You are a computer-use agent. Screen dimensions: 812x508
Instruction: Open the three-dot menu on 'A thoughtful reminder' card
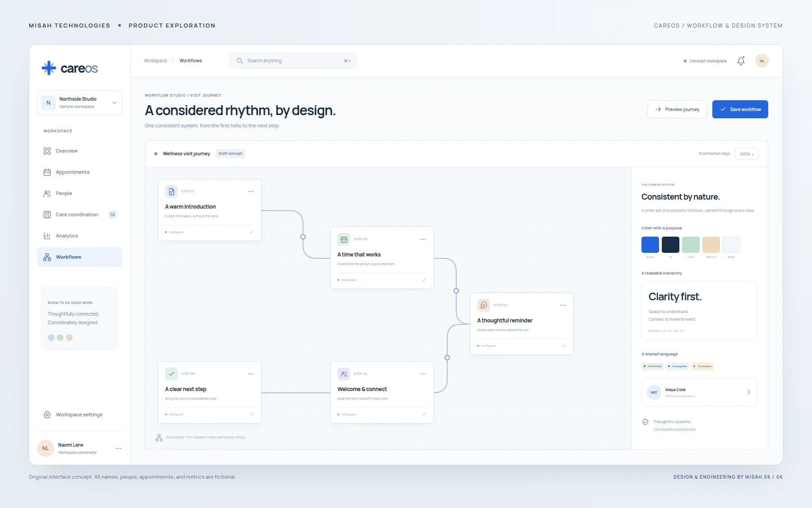[563, 305]
